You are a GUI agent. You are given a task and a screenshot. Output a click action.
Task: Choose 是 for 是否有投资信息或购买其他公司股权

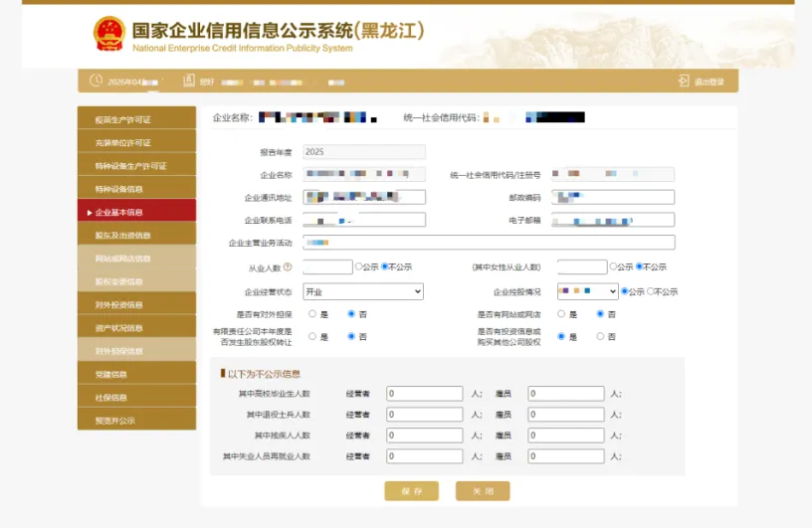click(x=561, y=336)
